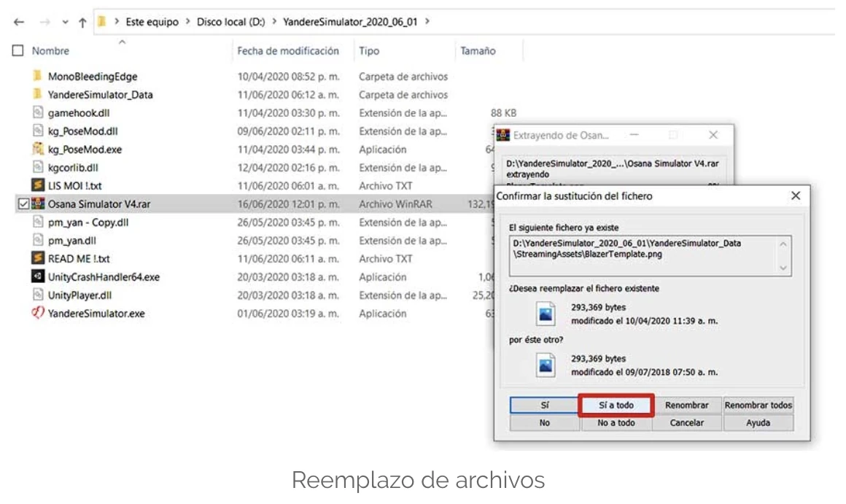This screenshot has width=846, height=504.
Task: Minimize the 'Extrayendo de Osan...' window
Action: (x=634, y=135)
